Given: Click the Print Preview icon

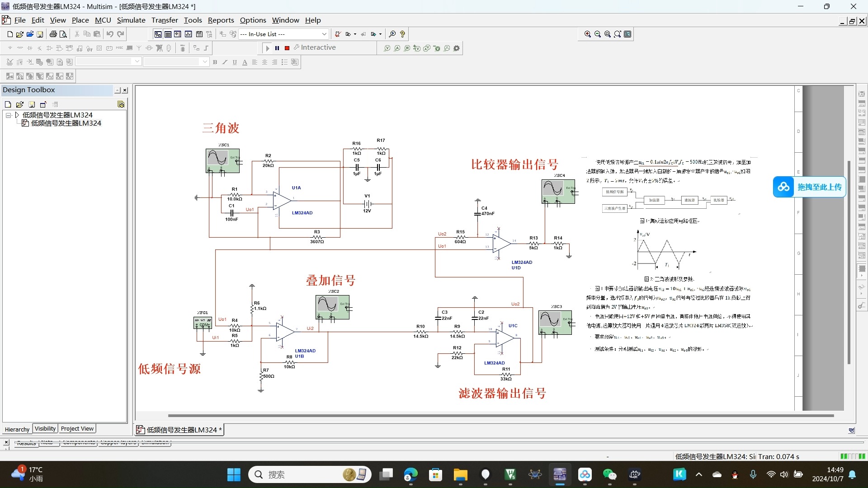Looking at the screenshot, I should click(x=63, y=34).
